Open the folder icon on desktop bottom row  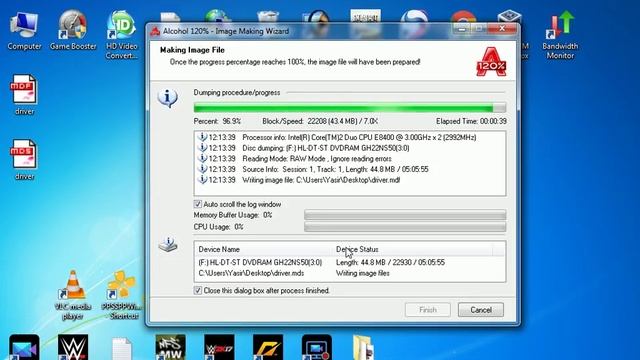click(x=363, y=347)
